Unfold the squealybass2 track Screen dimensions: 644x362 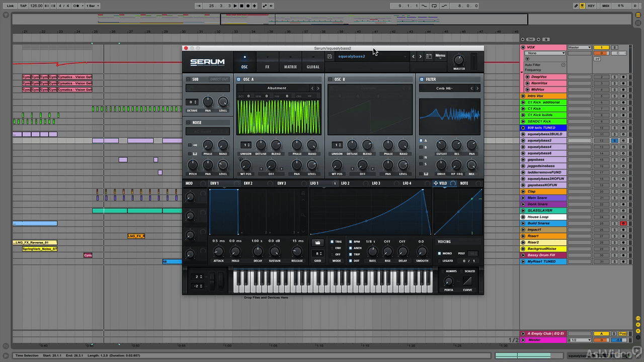(x=523, y=141)
